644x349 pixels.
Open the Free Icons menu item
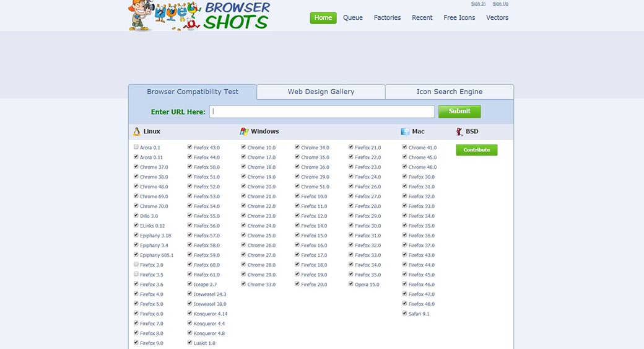459,18
